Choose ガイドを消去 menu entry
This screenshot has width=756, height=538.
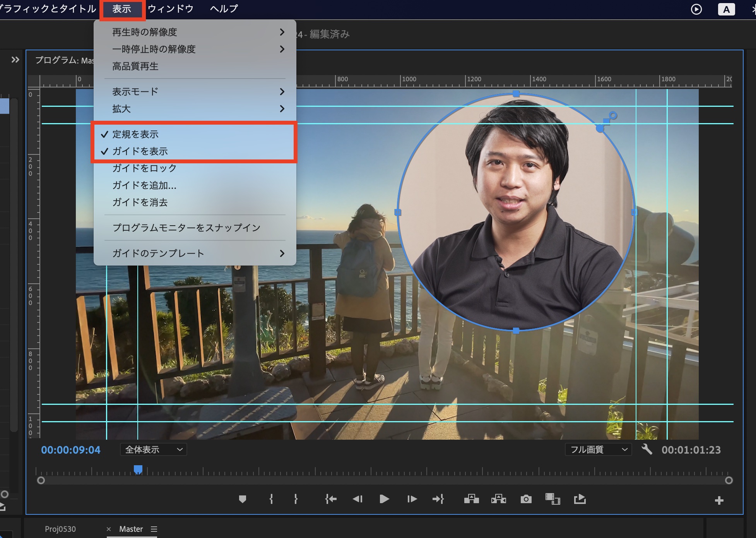(140, 202)
